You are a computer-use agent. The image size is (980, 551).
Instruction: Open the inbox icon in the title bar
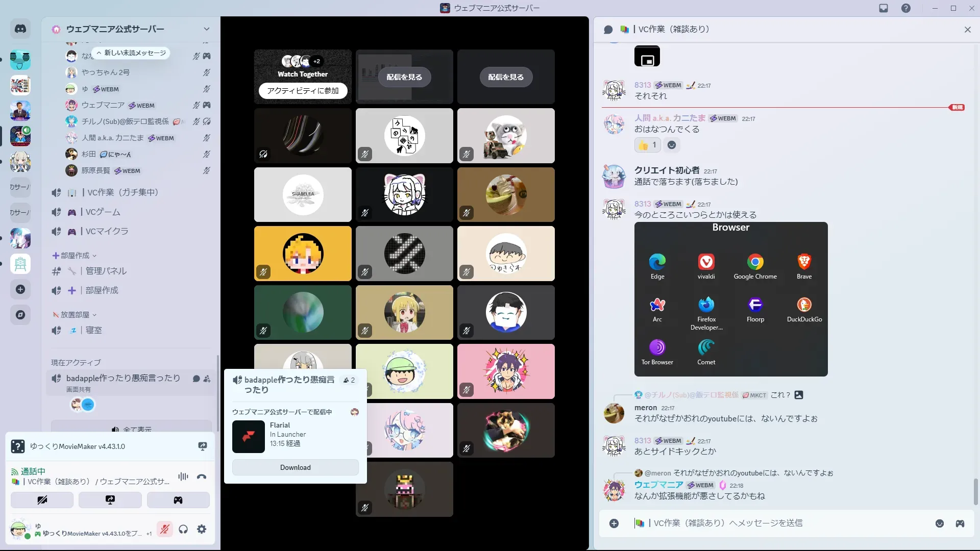pos(884,8)
